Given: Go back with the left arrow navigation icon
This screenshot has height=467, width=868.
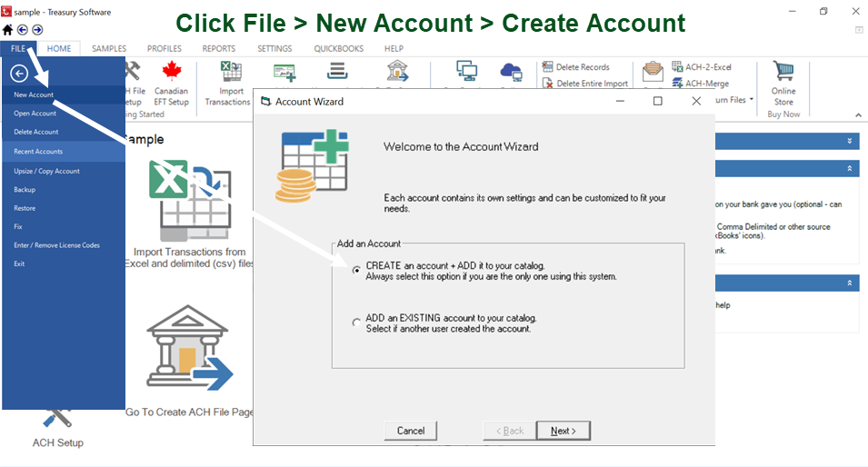Looking at the screenshot, I should tap(23, 30).
